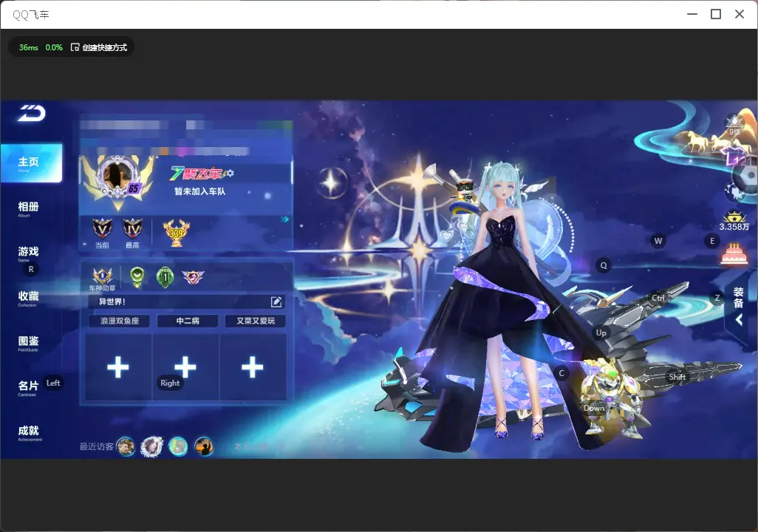Select the 又菜又爱玩 tag

click(x=256, y=321)
